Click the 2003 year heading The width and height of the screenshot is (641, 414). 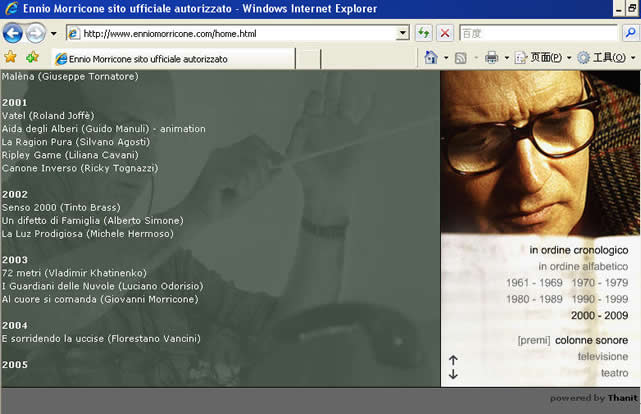tap(14, 260)
